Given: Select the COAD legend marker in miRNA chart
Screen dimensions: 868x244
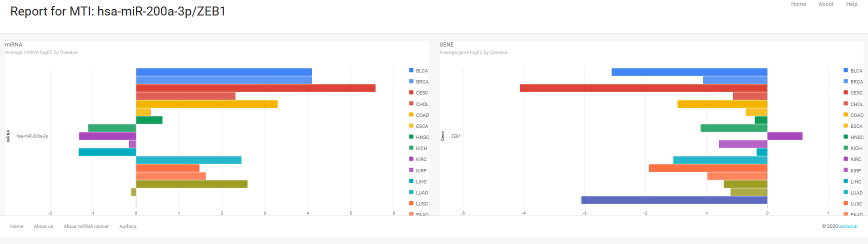Looking at the screenshot, I should (x=411, y=115).
